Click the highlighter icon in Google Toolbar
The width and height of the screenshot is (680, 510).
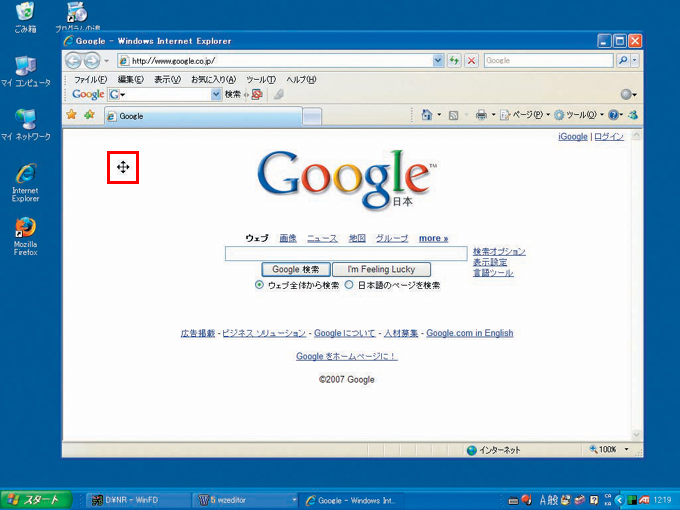[279, 94]
